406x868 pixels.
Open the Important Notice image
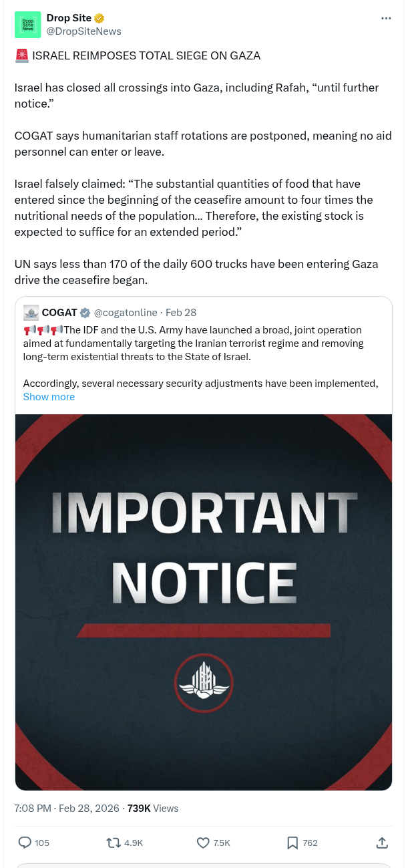[x=204, y=601]
